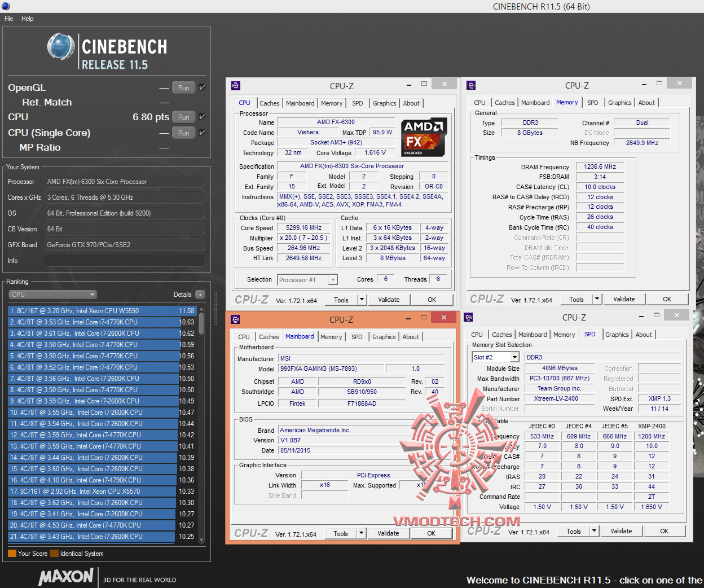
Task: Click the CPU-Z icon in SPD tab window
Action: pyautogui.click(x=468, y=317)
